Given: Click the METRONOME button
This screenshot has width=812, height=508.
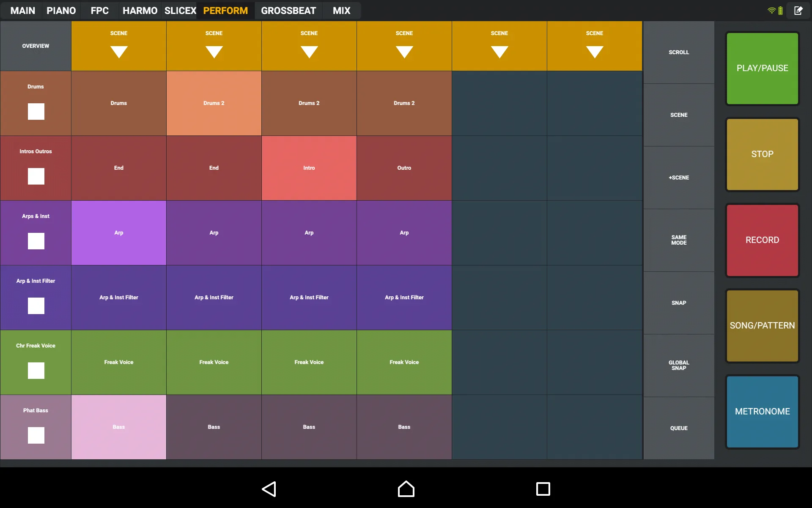Looking at the screenshot, I should click(763, 411).
